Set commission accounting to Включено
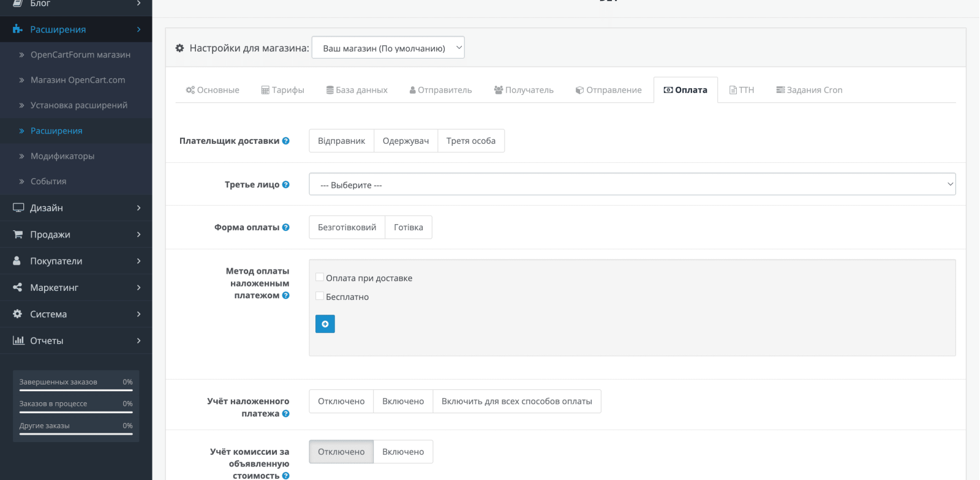This screenshot has height=480, width=980. 403,452
